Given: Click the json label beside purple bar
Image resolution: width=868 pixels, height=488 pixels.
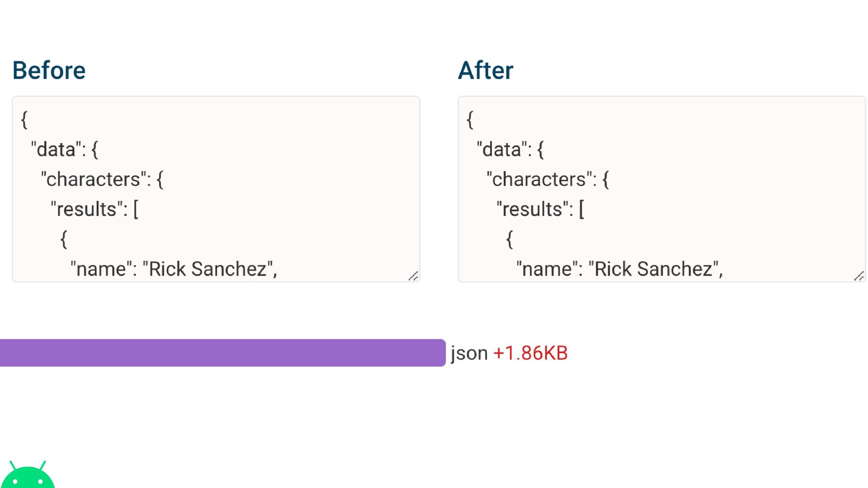Looking at the screenshot, I should [469, 353].
